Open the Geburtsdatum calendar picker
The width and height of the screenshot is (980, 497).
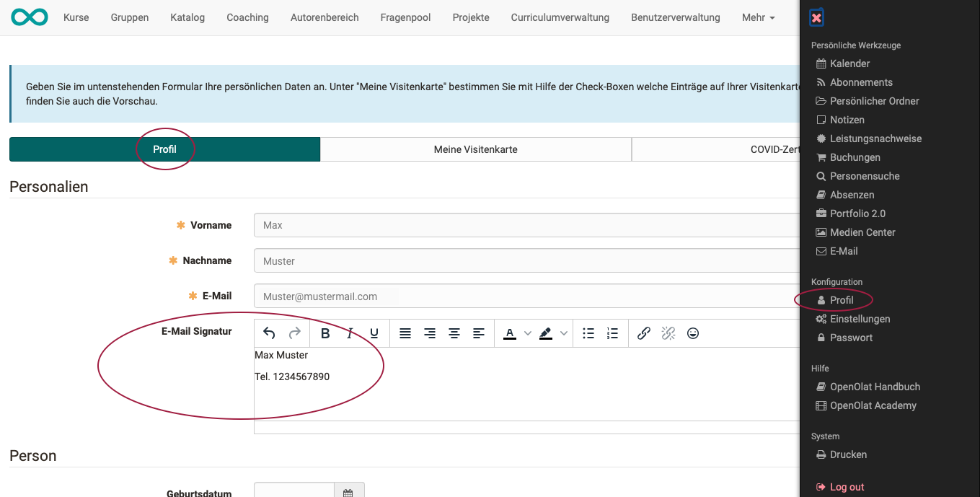(348, 493)
